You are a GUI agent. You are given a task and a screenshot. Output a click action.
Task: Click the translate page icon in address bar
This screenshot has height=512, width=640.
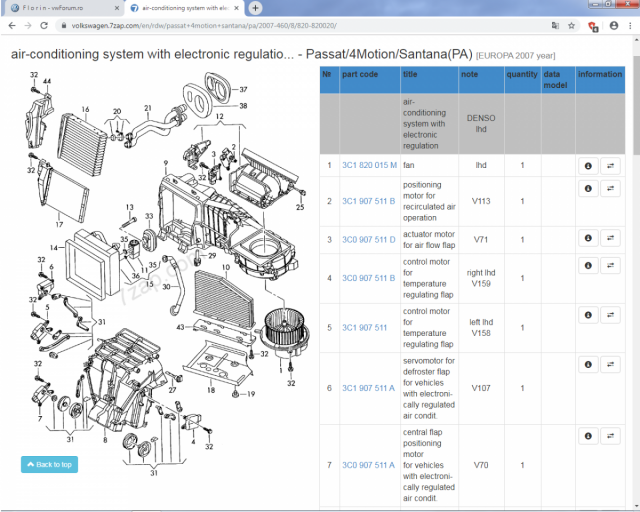553,24
